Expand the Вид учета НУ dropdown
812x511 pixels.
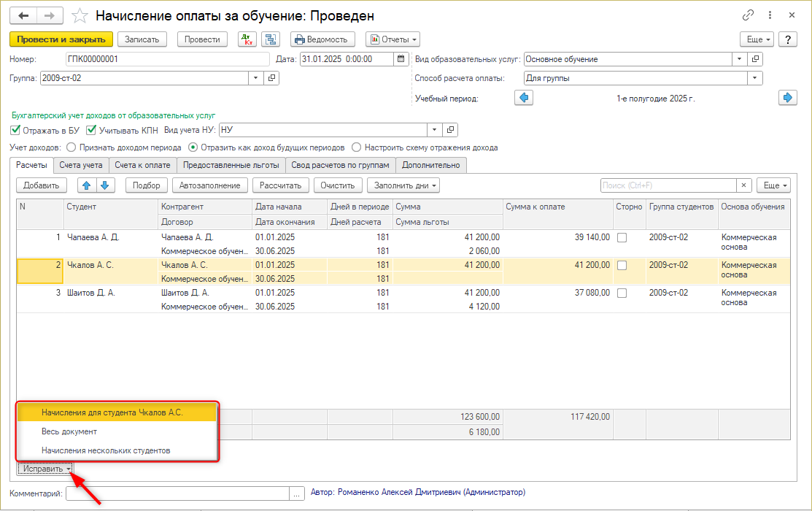[435, 129]
